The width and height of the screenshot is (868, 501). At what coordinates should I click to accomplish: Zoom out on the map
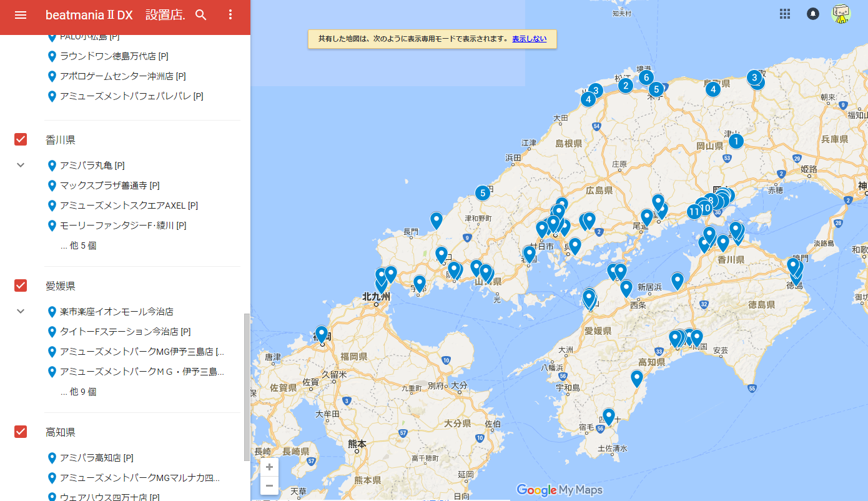[x=270, y=485]
